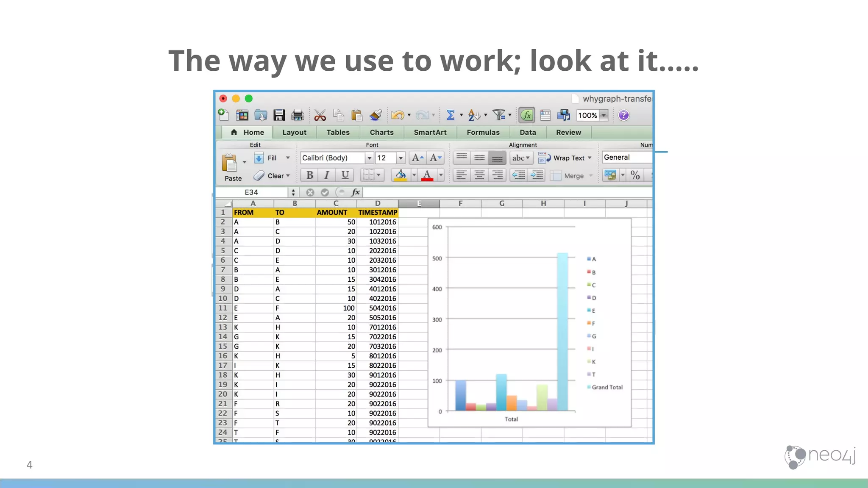Open the toolbox window icon

(545, 115)
